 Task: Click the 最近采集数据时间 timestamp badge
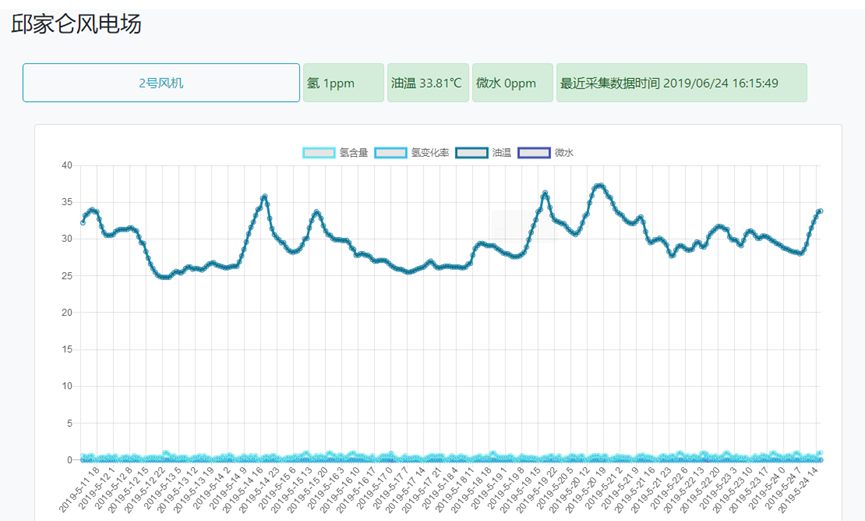click(681, 83)
